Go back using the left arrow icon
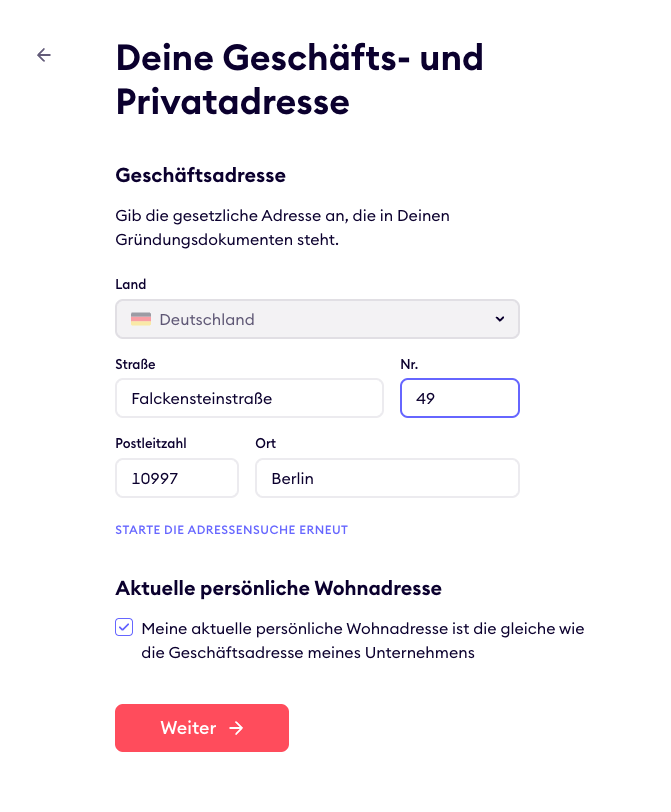This screenshot has width=671, height=812. click(44, 55)
